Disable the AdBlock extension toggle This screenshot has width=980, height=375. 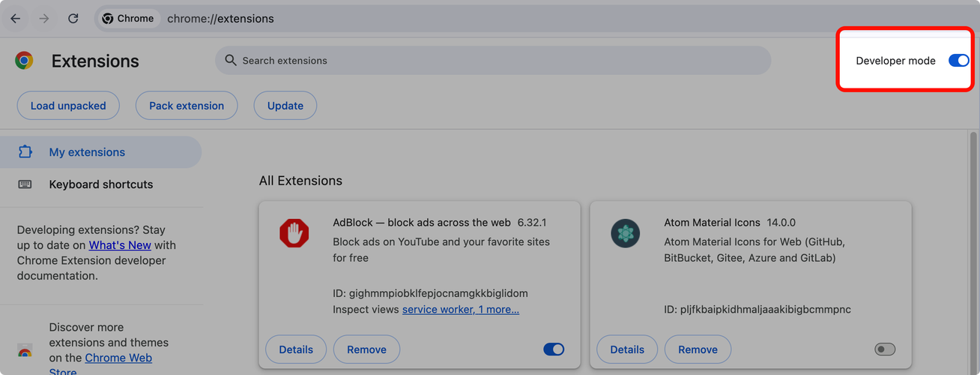click(554, 349)
